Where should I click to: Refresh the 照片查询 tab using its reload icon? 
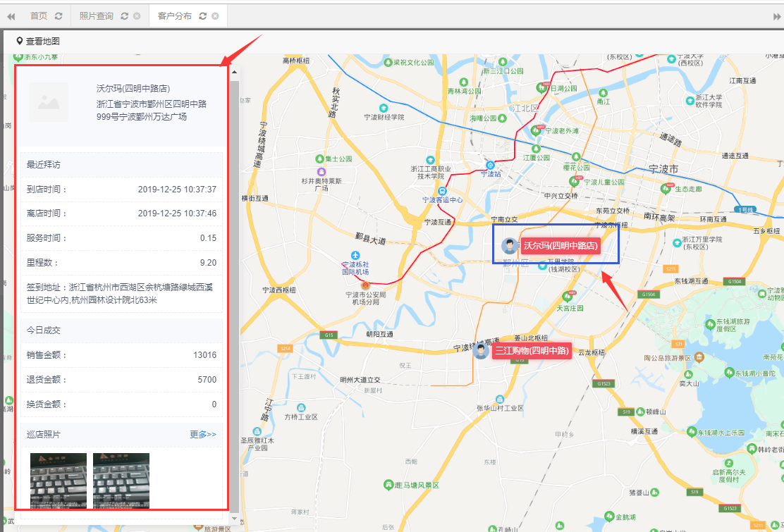(x=125, y=16)
